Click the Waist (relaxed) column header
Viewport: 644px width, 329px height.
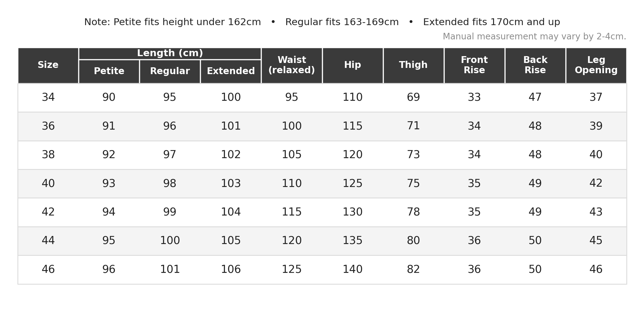click(292, 65)
